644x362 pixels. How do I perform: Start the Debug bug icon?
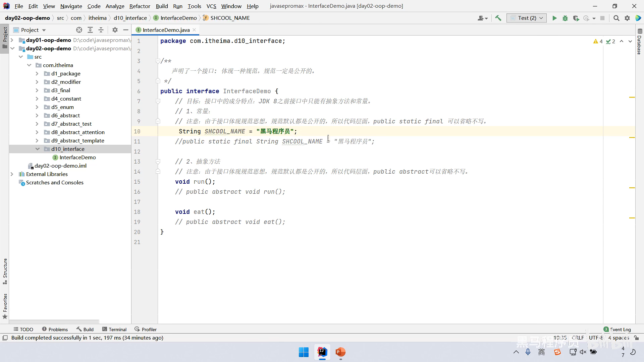click(565, 18)
